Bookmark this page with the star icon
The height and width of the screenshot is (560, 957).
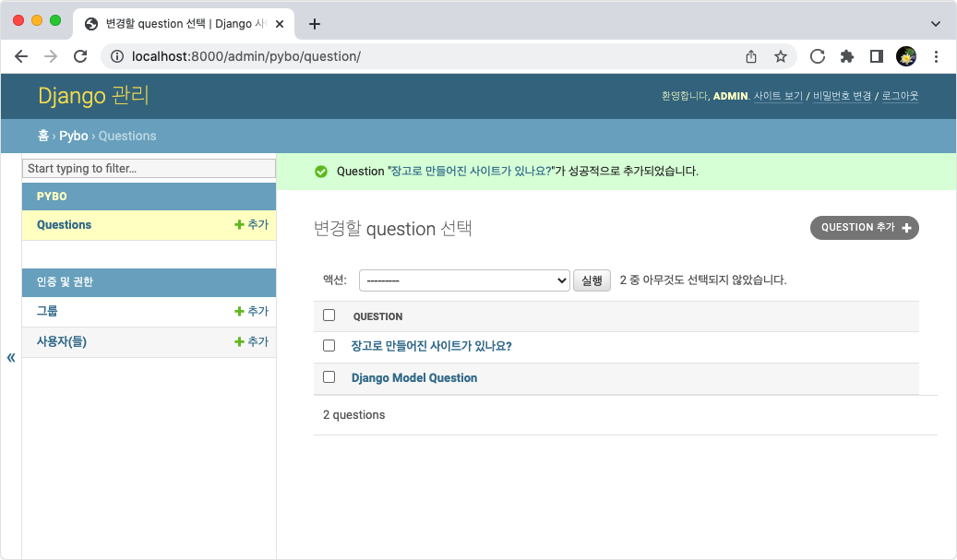tap(781, 56)
